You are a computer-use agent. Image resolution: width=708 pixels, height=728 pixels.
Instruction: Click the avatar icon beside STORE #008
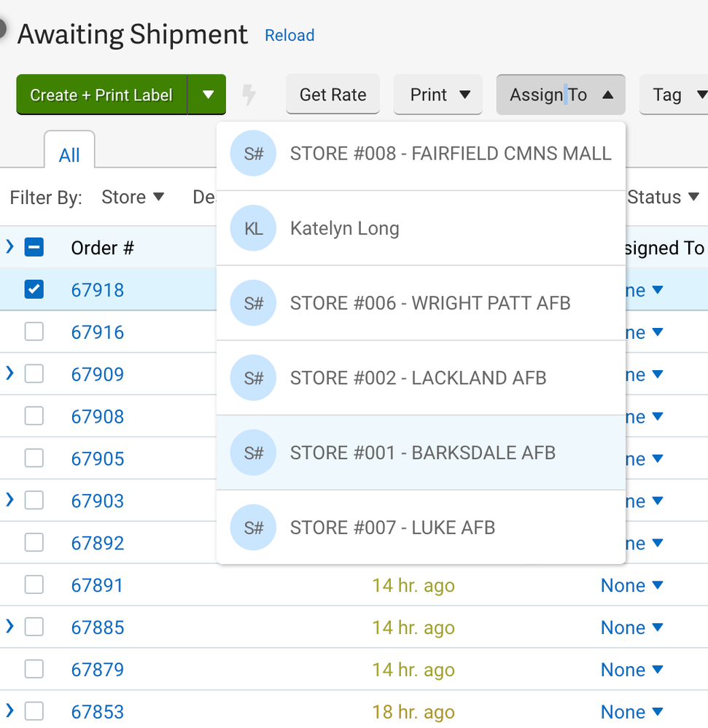point(253,154)
